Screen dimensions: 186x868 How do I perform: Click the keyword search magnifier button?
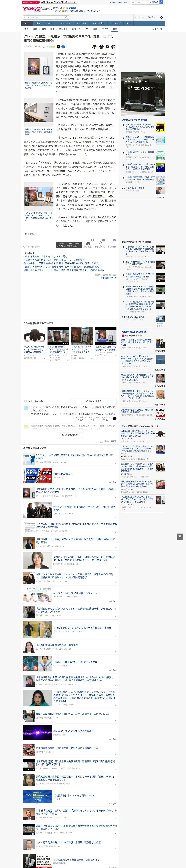(x=66, y=17)
